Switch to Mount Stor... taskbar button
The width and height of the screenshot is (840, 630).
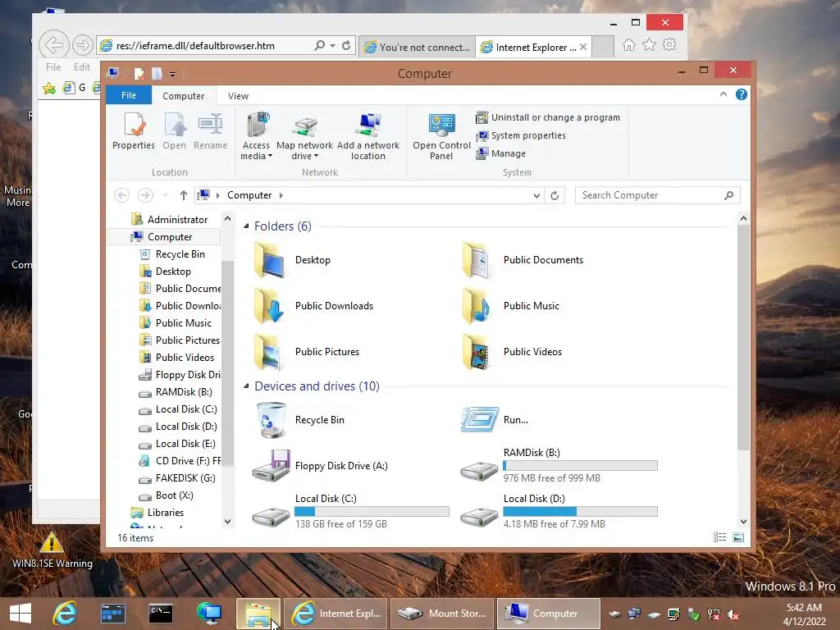[442, 614]
